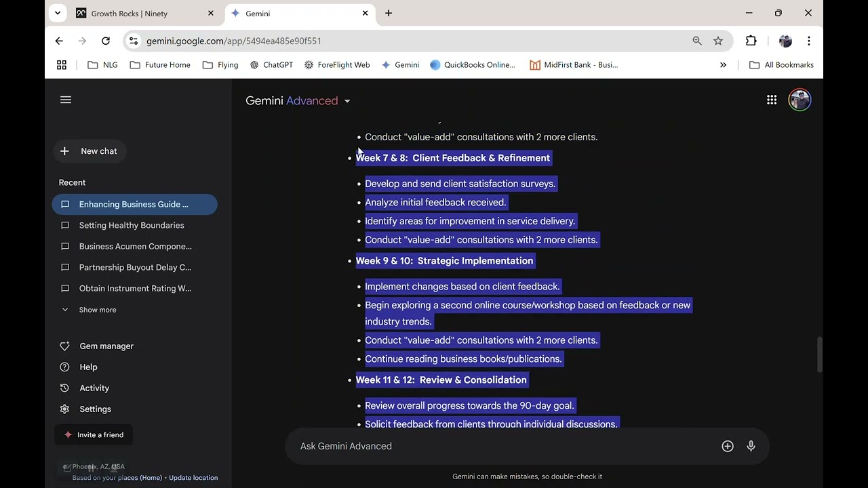The width and height of the screenshot is (868, 488).
Task: Click 'Implement changes based on client feedback.'
Action: pyautogui.click(x=462, y=287)
